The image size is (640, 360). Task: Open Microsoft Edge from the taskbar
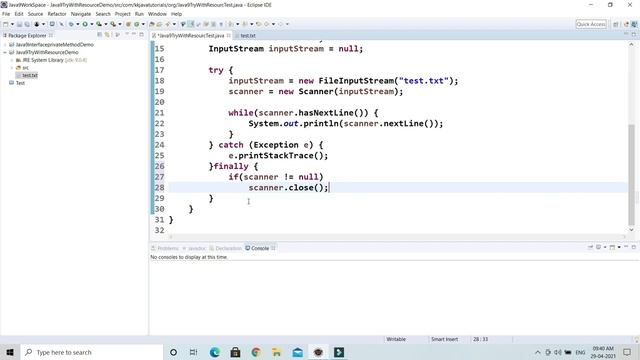click(215, 352)
